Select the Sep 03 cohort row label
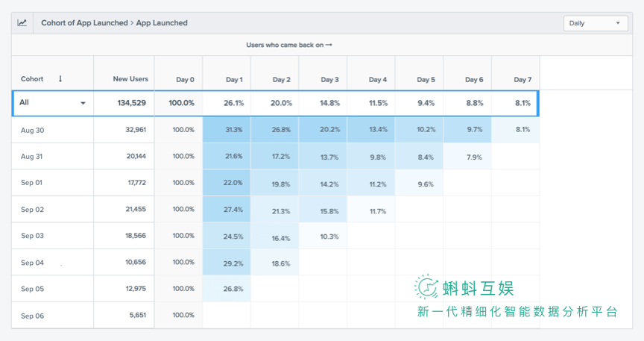Viewport: 644px width, 341px height. tap(32, 236)
